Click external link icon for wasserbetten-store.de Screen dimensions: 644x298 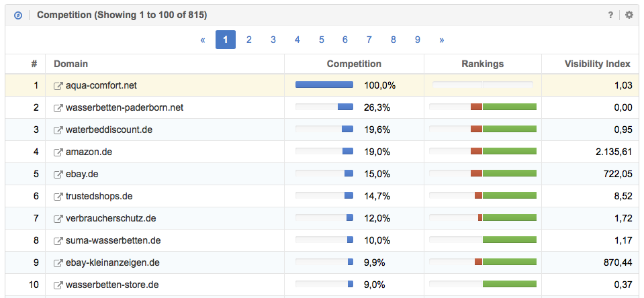pyautogui.click(x=58, y=285)
